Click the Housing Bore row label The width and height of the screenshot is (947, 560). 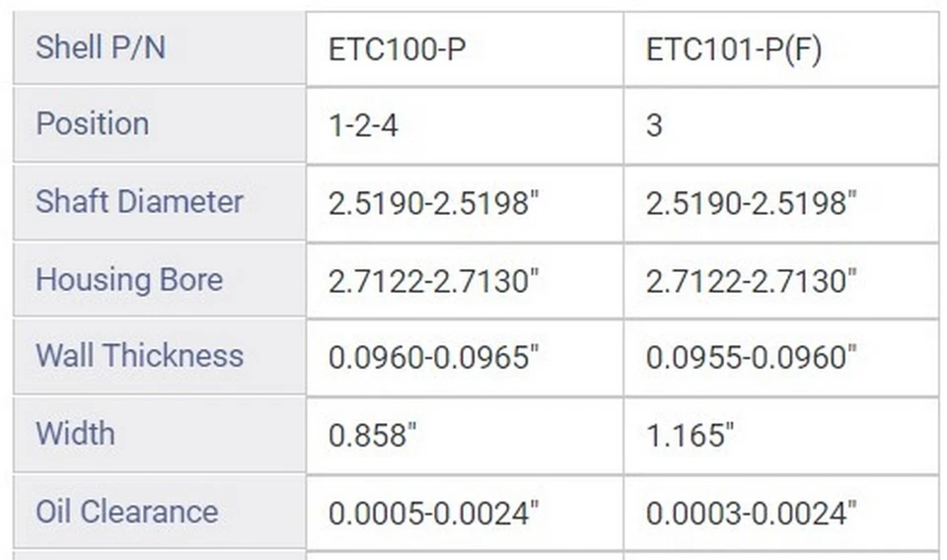click(129, 280)
